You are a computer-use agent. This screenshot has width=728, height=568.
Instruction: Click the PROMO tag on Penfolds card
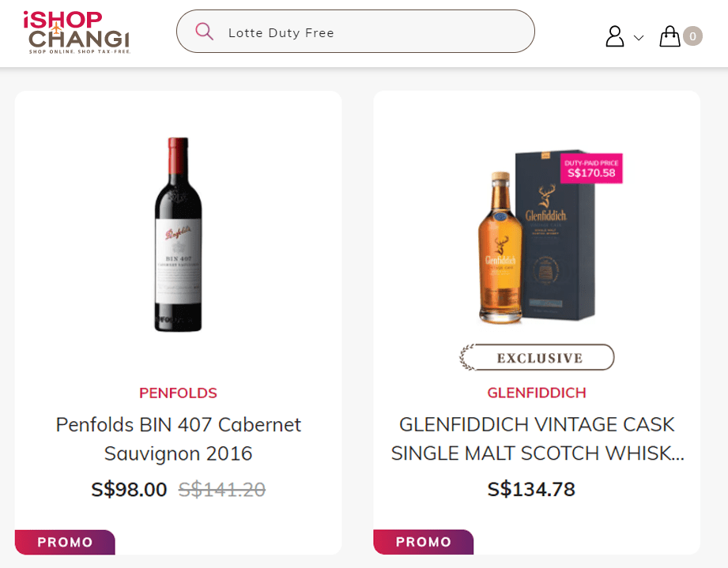pos(65,542)
